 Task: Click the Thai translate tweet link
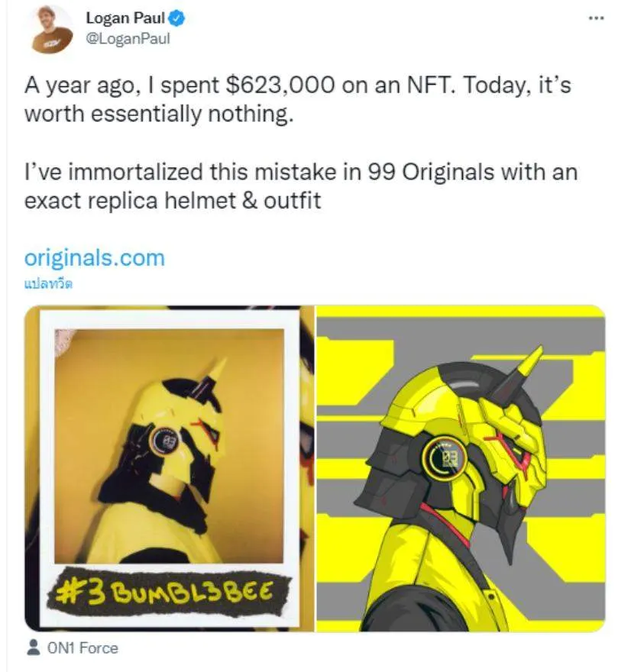coord(48,284)
